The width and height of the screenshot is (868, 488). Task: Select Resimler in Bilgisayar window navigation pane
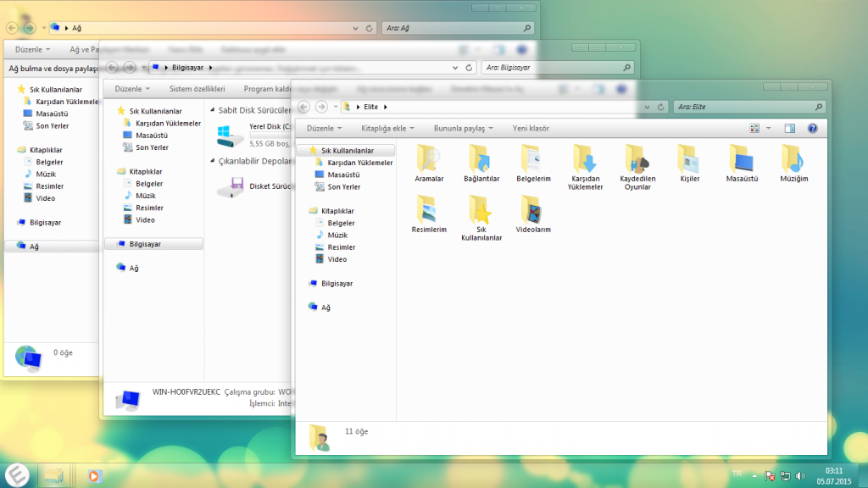coord(148,208)
